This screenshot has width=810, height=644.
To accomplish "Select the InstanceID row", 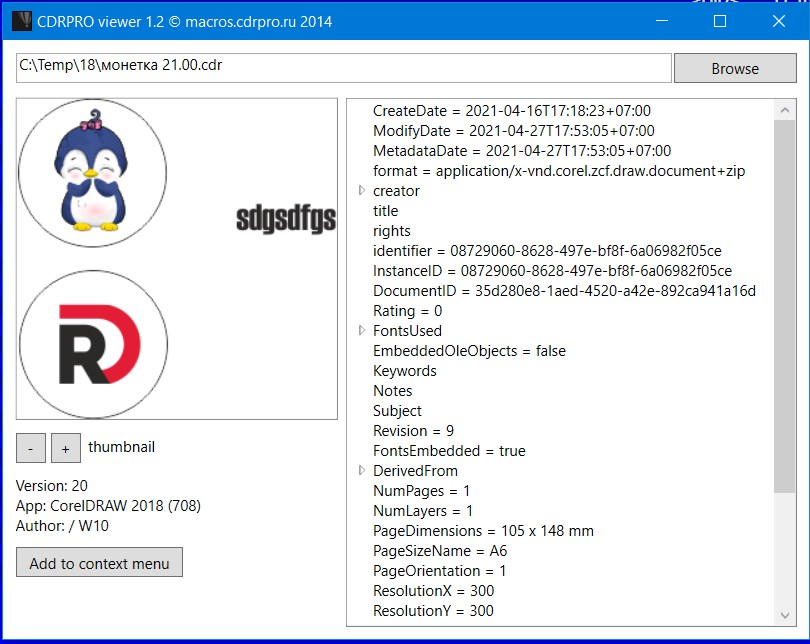I will click(552, 271).
